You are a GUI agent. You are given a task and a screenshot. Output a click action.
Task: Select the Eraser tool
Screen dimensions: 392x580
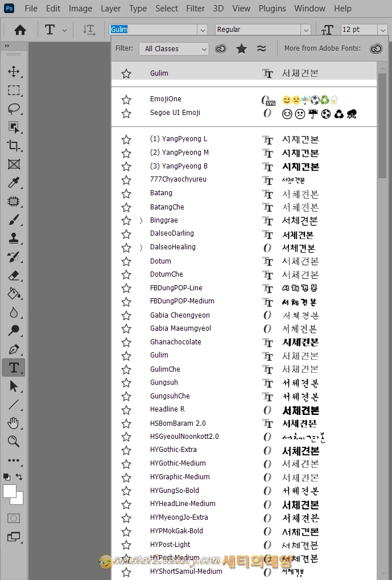tap(14, 275)
